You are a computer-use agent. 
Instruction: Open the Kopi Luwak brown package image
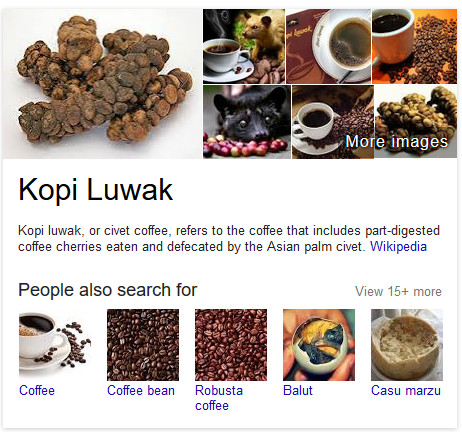[x=328, y=46]
